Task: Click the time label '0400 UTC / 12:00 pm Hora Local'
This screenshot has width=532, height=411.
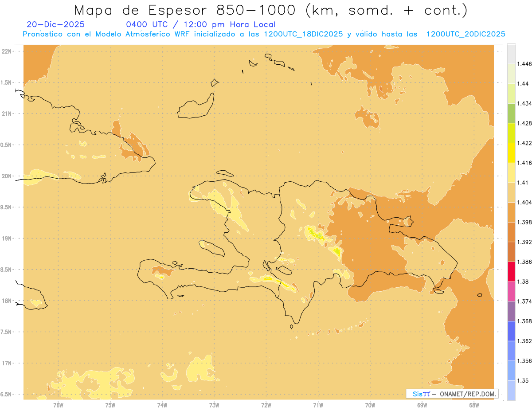Action: [200, 24]
